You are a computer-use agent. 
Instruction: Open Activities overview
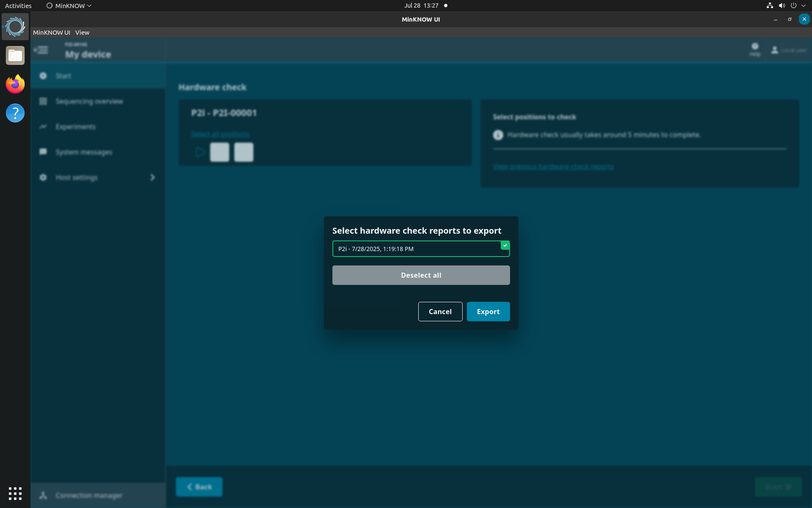coord(18,6)
